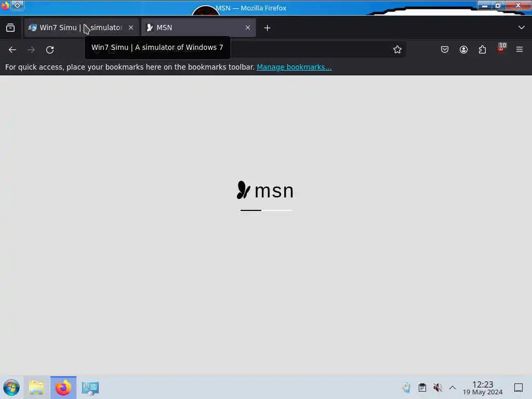
Task: Switch to the Win7 Simu tab
Action: tap(82, 28)
